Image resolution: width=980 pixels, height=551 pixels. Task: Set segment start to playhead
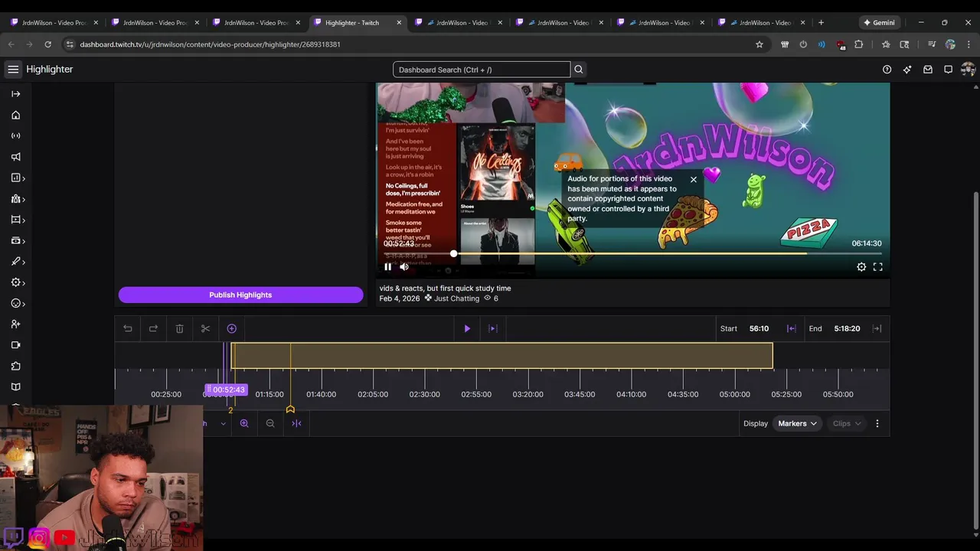[x=792, y=328]
